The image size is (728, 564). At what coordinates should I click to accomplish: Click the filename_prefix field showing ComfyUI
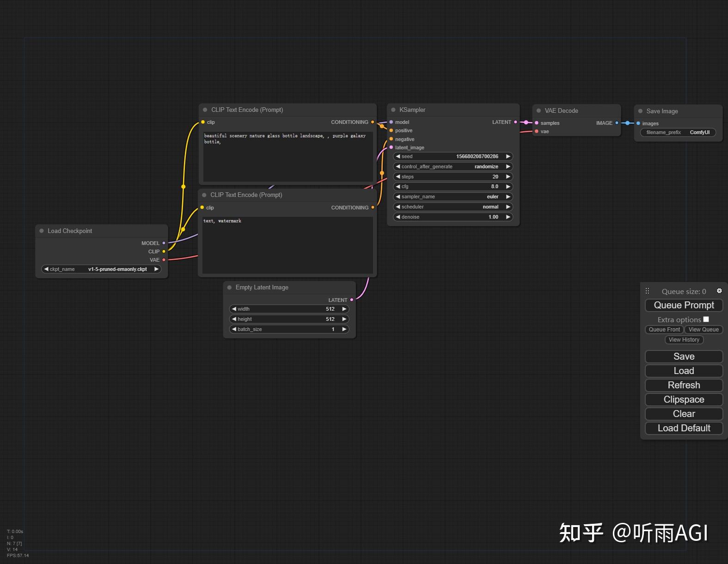(x=678, y=133)
